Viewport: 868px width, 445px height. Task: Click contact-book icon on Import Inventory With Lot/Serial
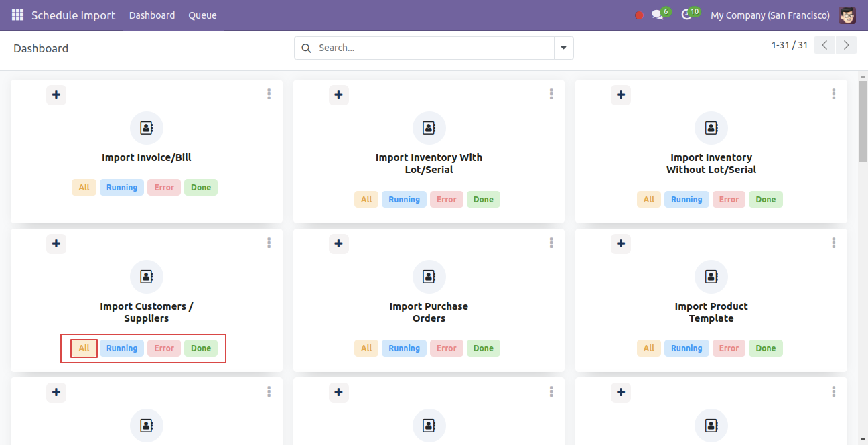point(429,128)
